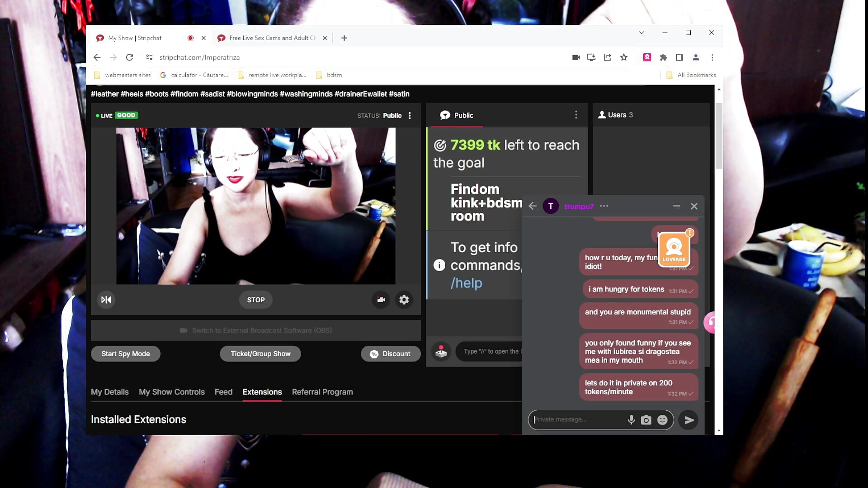Viewport: 868px width, 488px height.
Task: Open trumpu7 user profile name
Action: point(579,206)
